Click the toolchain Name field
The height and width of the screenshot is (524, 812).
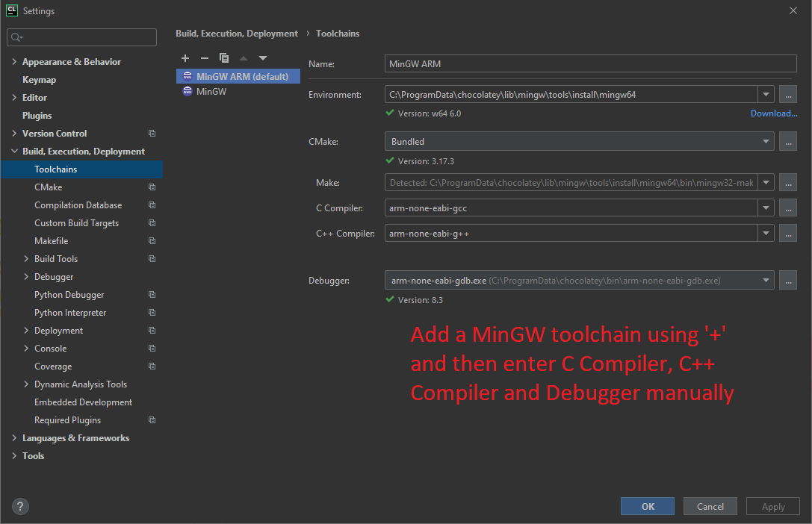[x=590, y=63]
